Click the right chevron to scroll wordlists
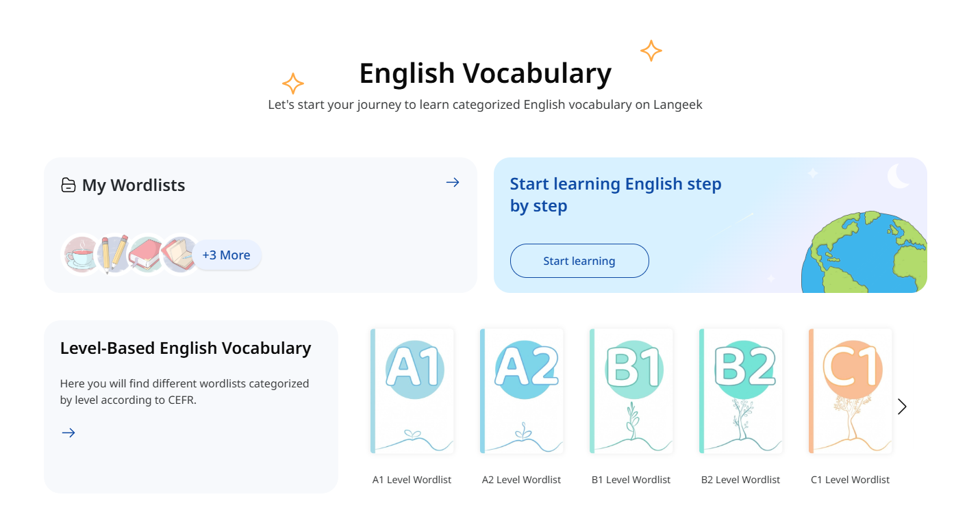 [901, 406]
